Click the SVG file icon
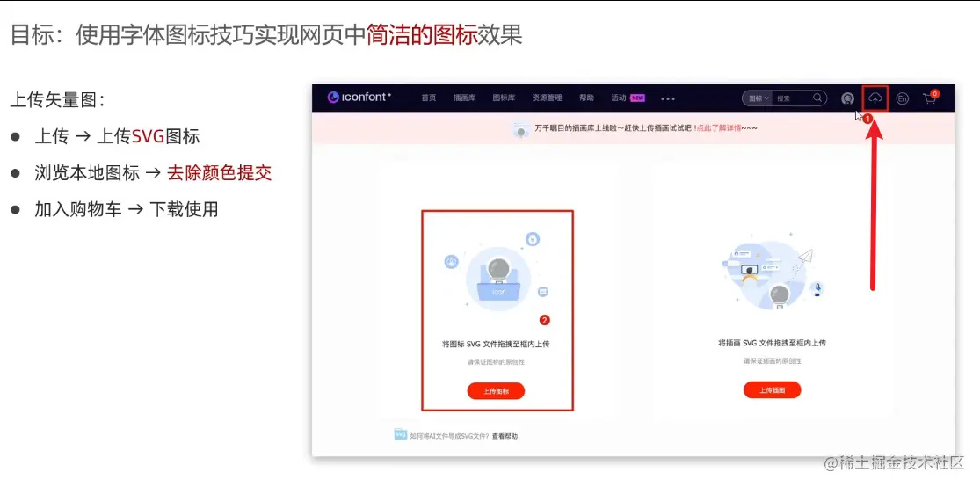The width and height of the screenshot is (980, 487). coord(401,434)
